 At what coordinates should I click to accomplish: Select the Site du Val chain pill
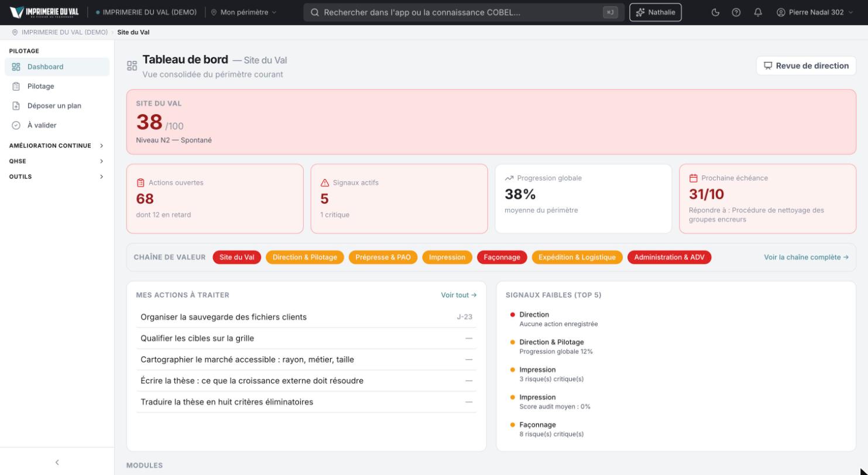coord(237,257)
